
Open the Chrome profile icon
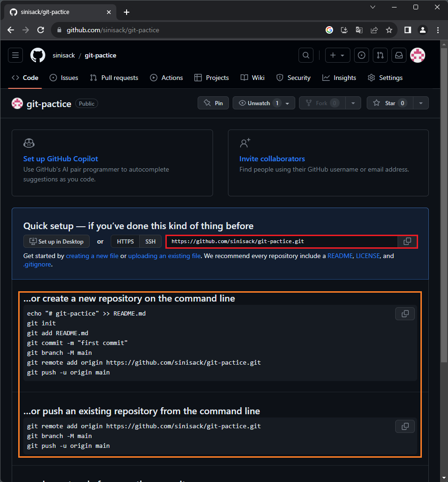[x=423, y=30]
